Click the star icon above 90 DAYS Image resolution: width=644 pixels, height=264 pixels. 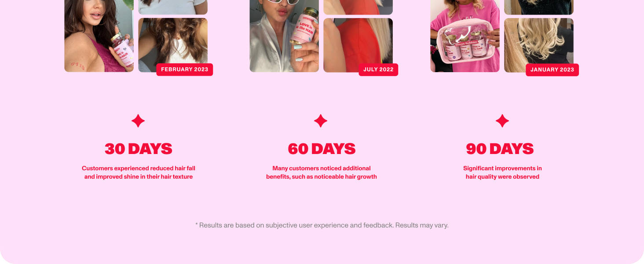502,121
